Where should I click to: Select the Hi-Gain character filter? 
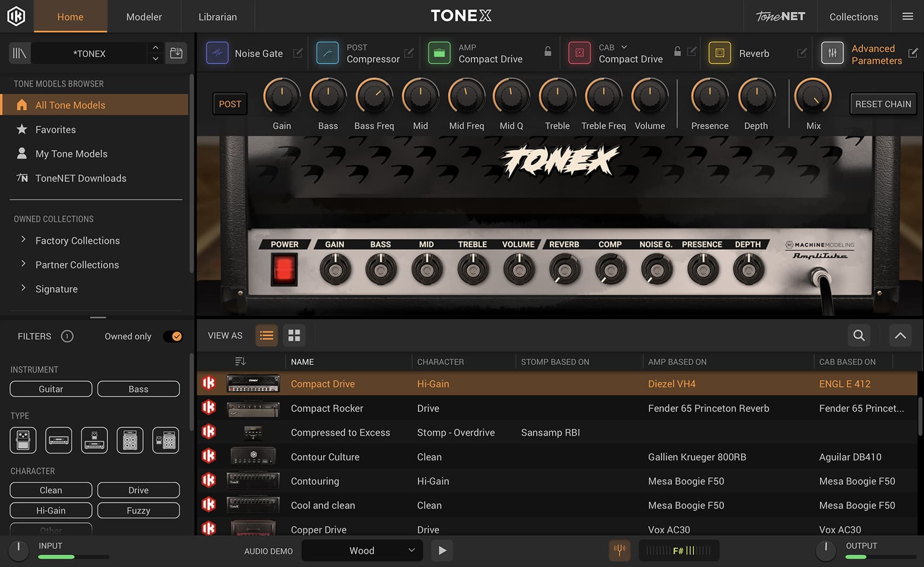pyautogui.click(x=51, y=510)
